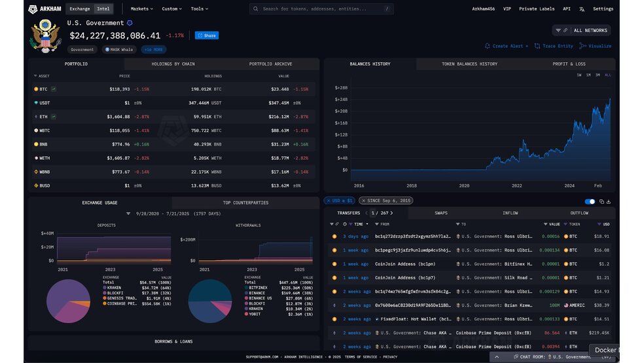
Task: Open the Inflow tab
Action: [510, 213]
